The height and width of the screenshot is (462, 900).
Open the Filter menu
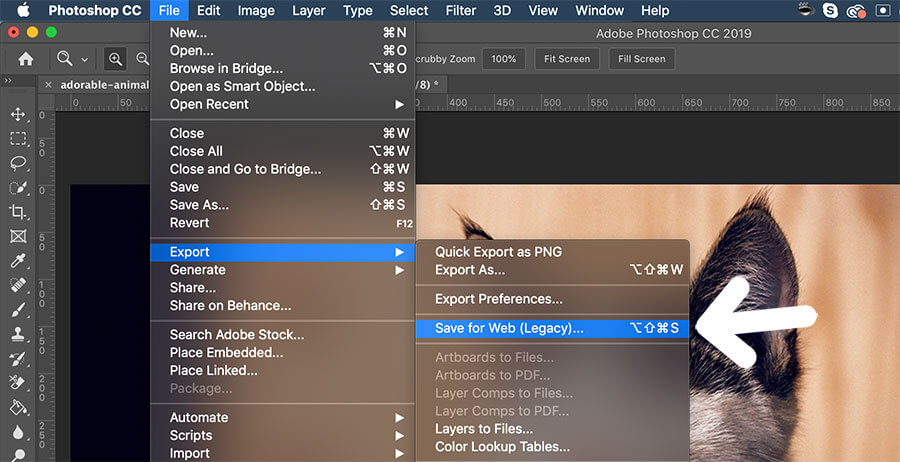point(461,10)
